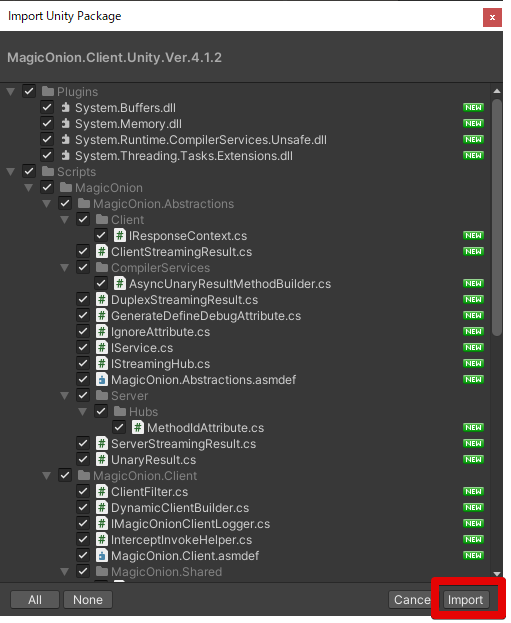The width and height of the screenshot is (511, 623).
Task: Select the MagicOnion.Shared folder label
Action: click(x=166, y=572)
